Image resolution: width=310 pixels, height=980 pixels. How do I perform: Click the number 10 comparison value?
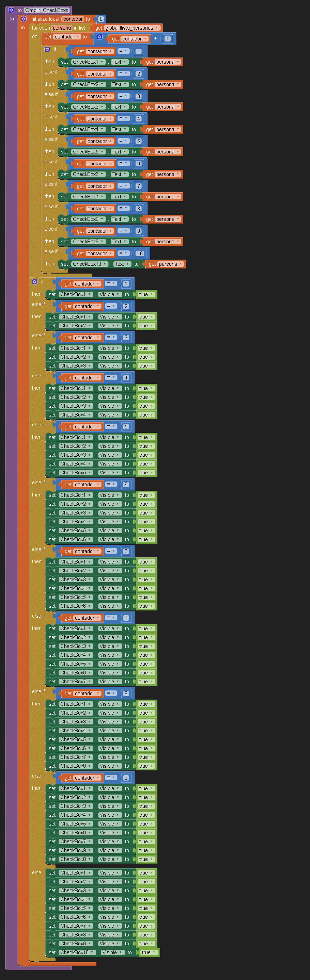pyautogui.click(x=140, y=254)
